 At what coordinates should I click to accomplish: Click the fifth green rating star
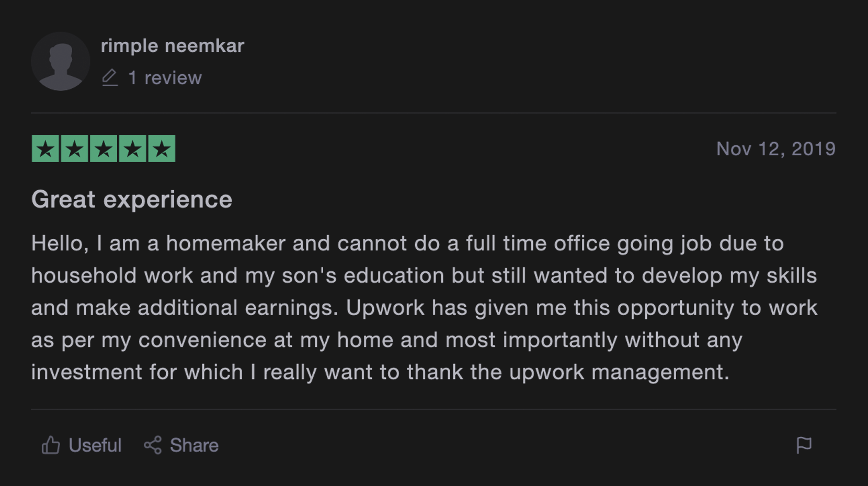pyautogui.click(x=162, y=149)
